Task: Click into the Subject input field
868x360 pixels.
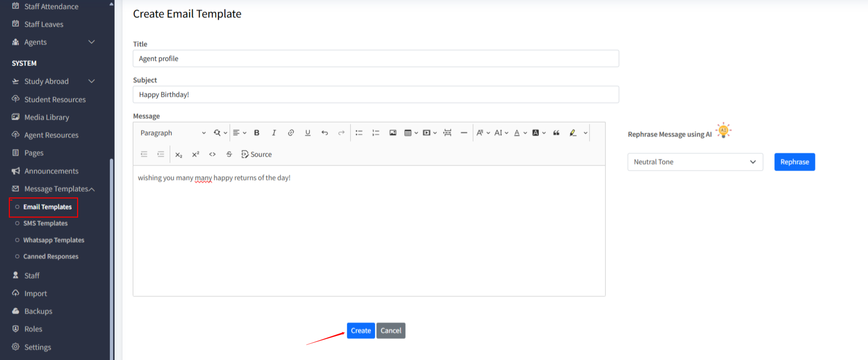Action: pos(376,94)
